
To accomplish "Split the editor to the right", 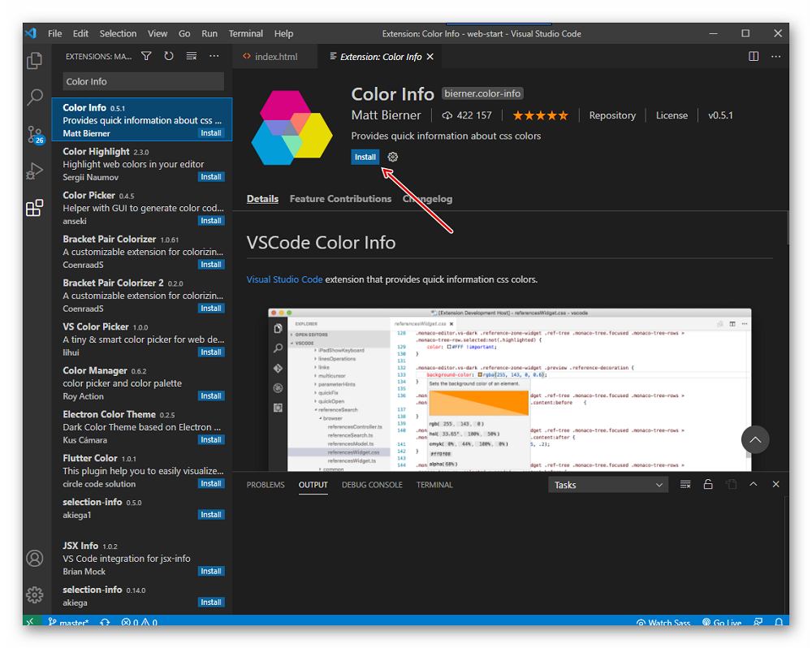I will click(x=754, y=57).
